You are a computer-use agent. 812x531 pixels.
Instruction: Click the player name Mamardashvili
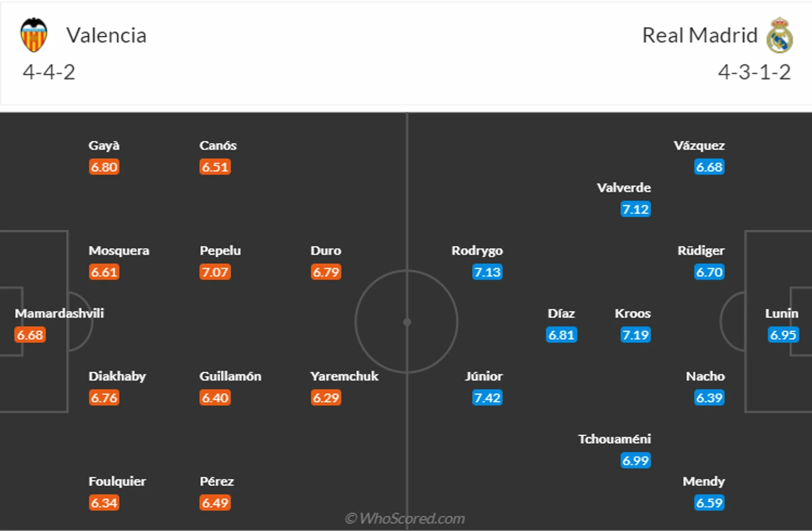59,313
